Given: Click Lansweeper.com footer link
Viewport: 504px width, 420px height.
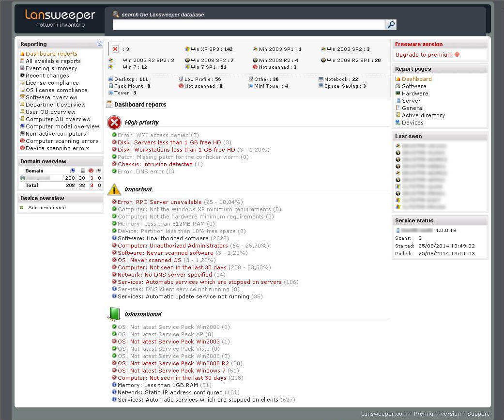Looking at the screenshot, I should (x=384, y=414).
